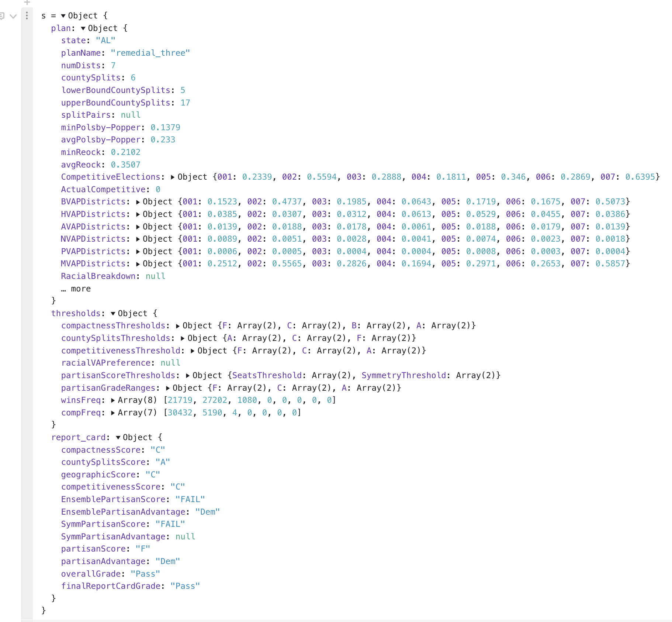Expand the BVAPDistricts object
This screenshot has width=672, height=622.
coord(138,202)
